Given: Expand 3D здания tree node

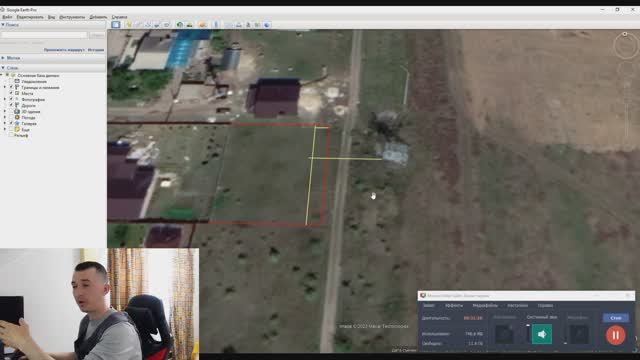Looking at the screenshot, I should coord(5,111).
